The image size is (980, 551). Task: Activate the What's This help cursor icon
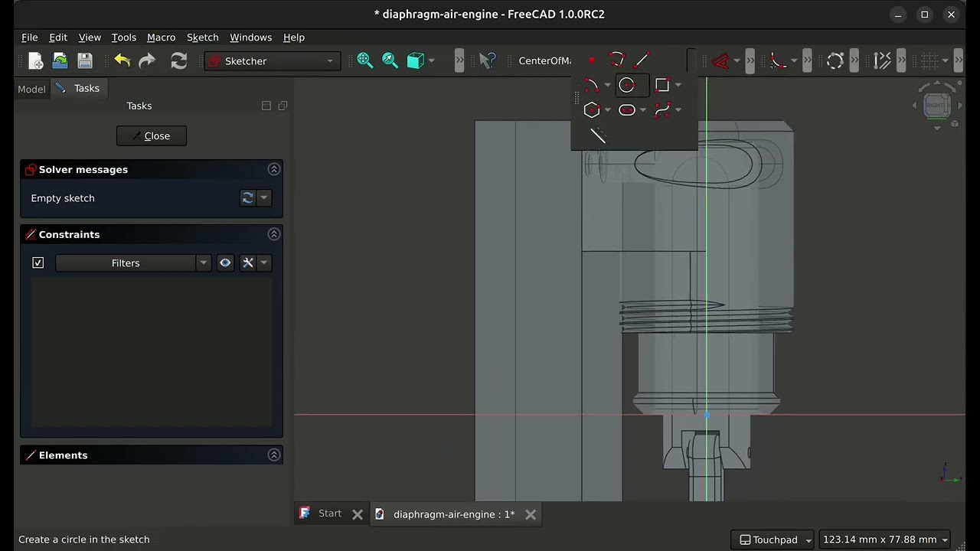[x=488, y=61]
